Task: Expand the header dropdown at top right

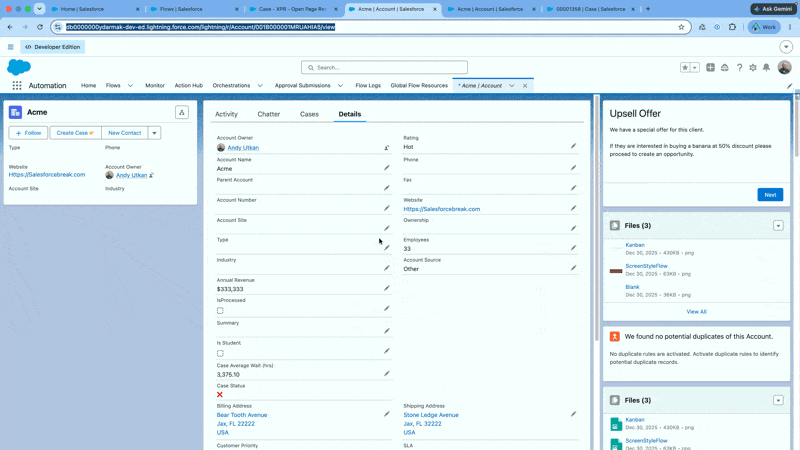Action: click(x=786, y=47)
